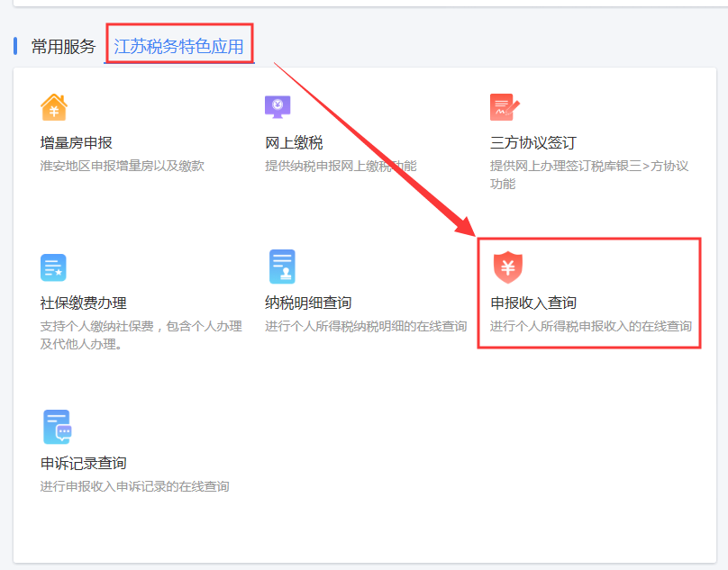Click the orange house icon for 增量房申报
This screenshot has width=728, height=570.
tap(54, 107)
